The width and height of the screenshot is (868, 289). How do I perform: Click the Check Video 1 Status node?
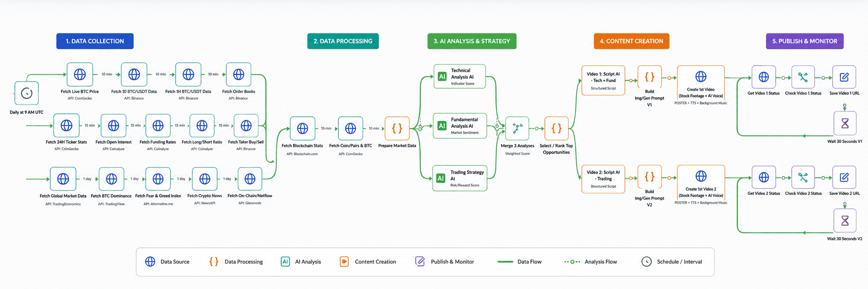point(803,77)
